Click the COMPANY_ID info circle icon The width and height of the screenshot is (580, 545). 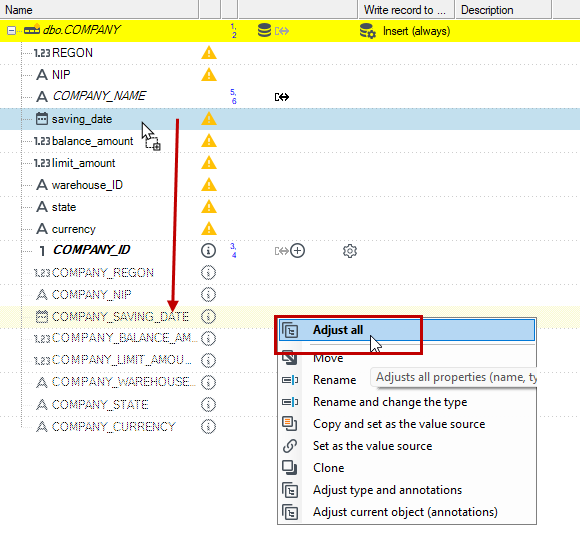tap(208, 250)
